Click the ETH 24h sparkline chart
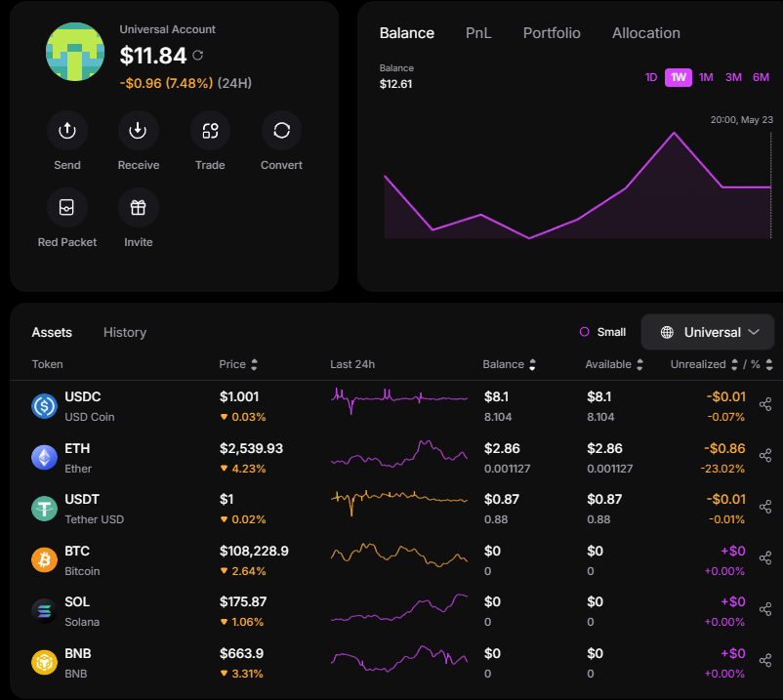 point(399,454)
